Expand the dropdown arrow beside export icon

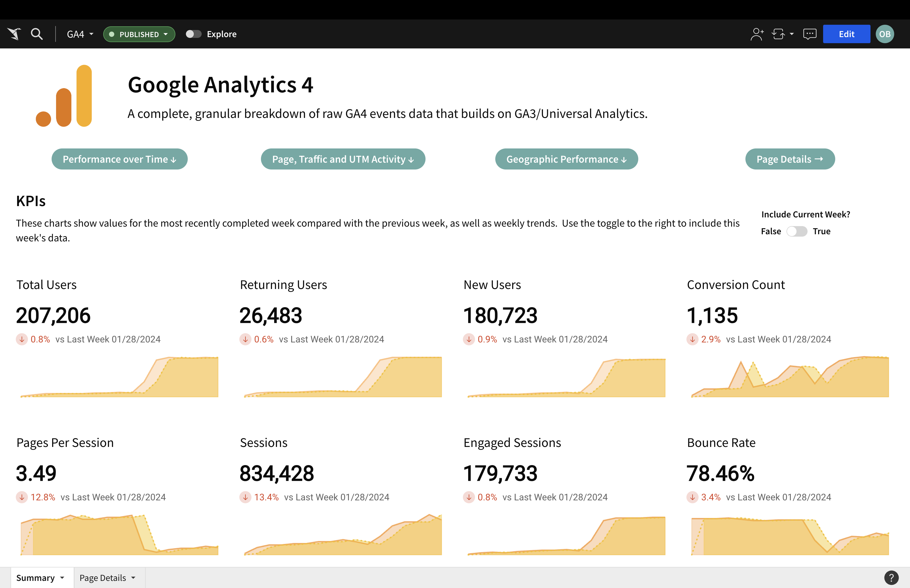(792, 34)
